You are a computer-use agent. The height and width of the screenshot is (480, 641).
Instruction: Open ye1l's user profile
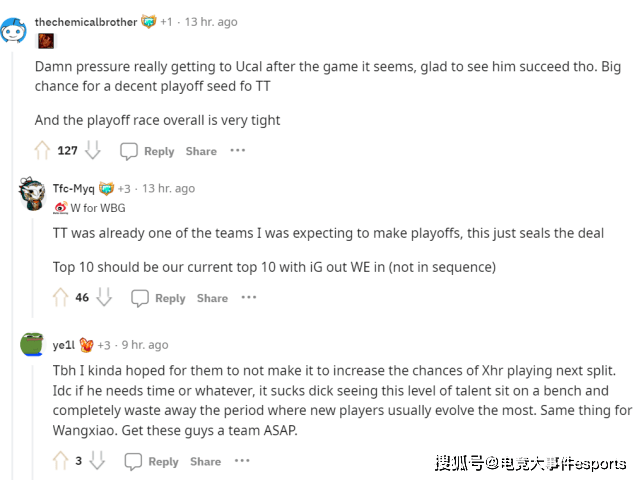(63, 345)
